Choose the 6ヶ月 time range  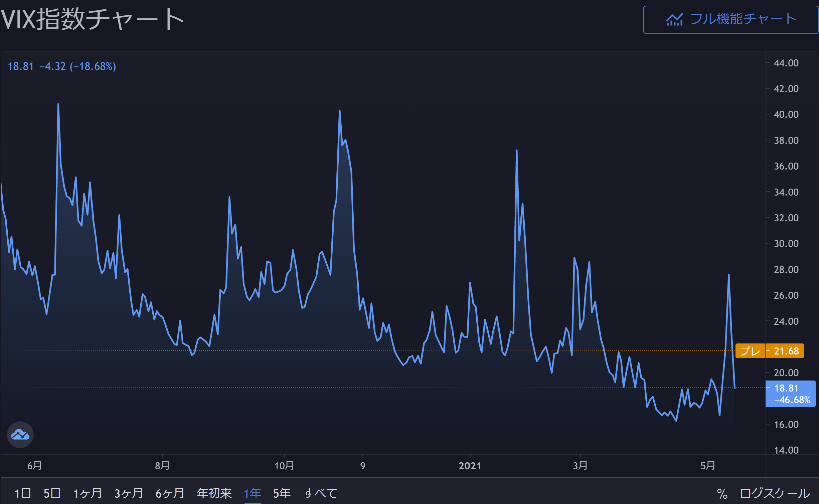[x=170, y=493]
